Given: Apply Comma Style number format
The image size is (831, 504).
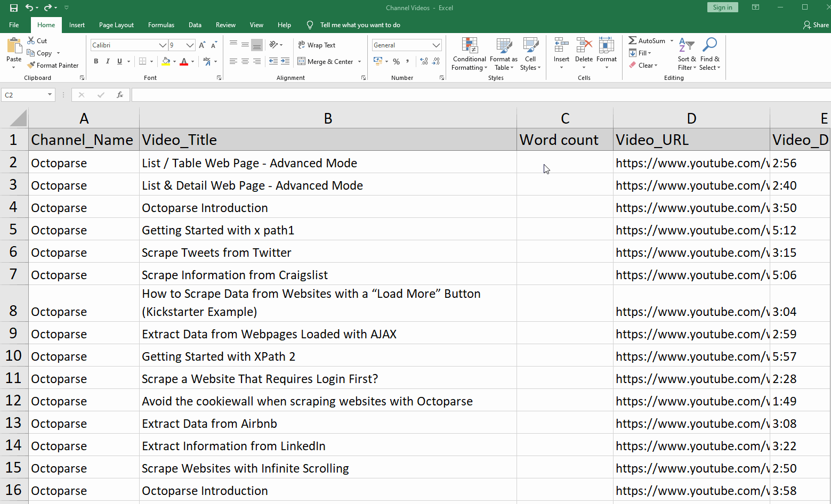Looking at the screenshot, I should 408,61.
